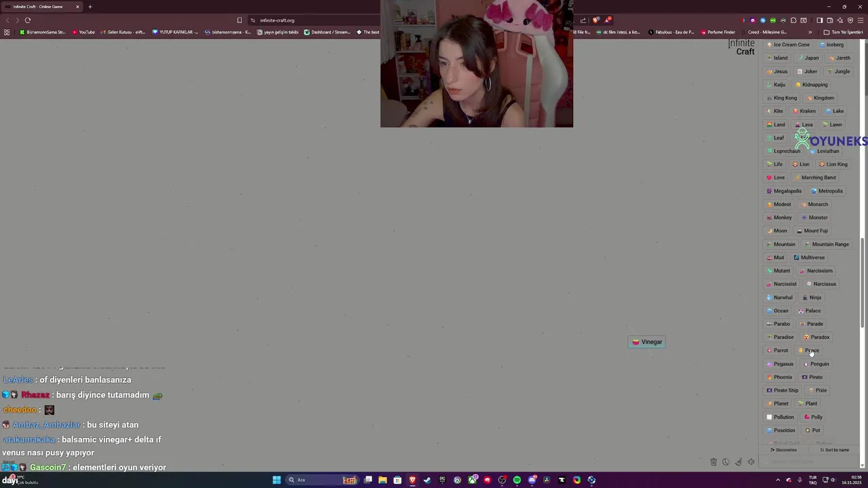Toggle Sort by name option
Image resolution: width=868 pixels, height=488 pixels.
[834, 450]
